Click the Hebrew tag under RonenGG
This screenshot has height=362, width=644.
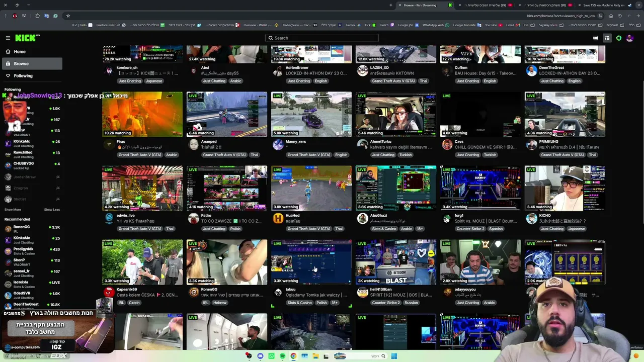[220, 303]
